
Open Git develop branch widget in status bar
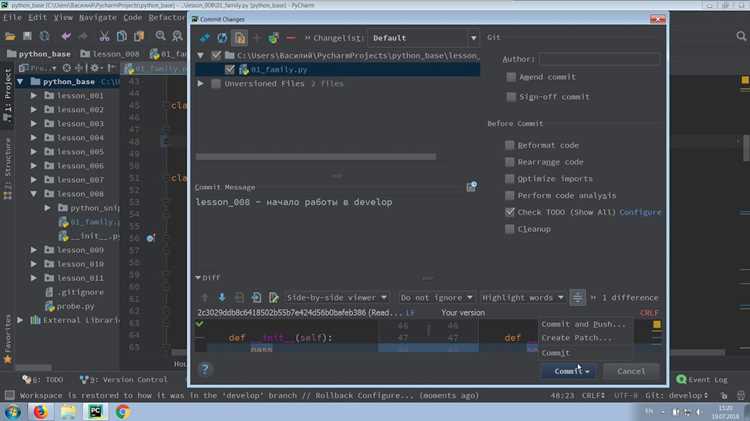pos(676,395)
